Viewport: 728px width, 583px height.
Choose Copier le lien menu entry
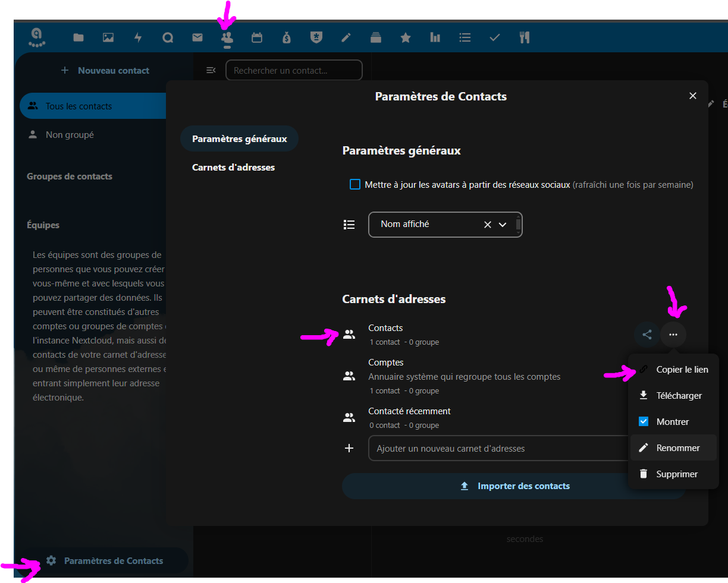click(682, 370)
